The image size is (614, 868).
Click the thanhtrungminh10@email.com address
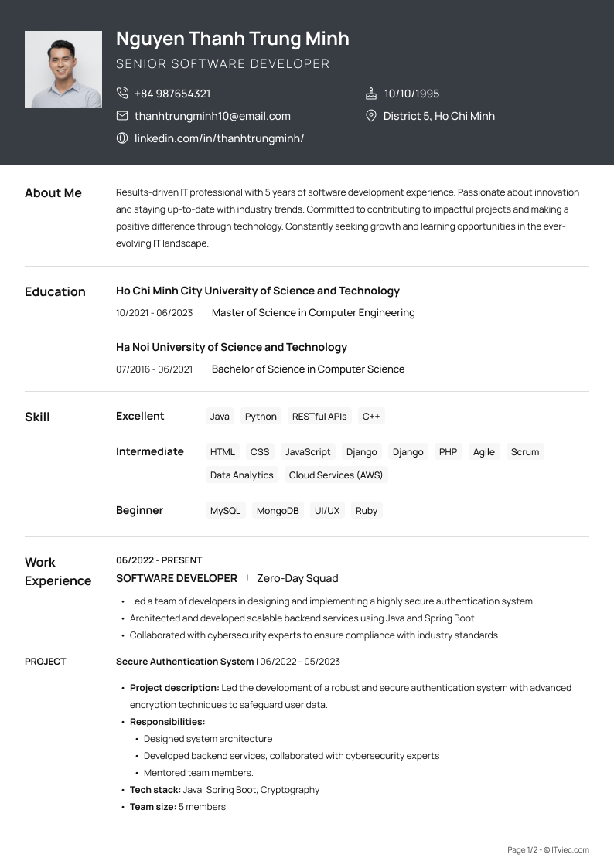pos(213,116)
